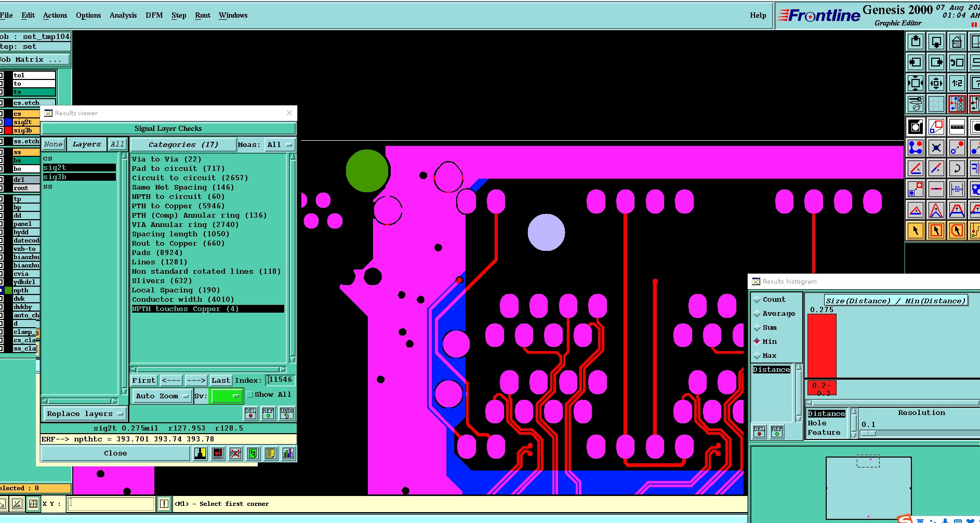Viewport: 980px width, 523px height.
Task: Select the Min radio option
Action: point(765,342)
